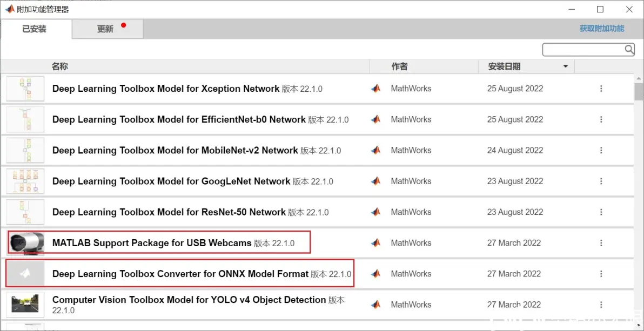Open the ResNet-50 Network thumbnail
644x331 pixels.
pos(25,212)
